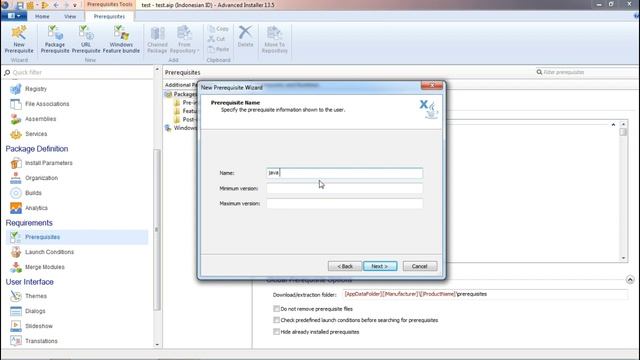640x360 pixels.
Task: Click the Requirements section heading
Action: click(29, 223)
